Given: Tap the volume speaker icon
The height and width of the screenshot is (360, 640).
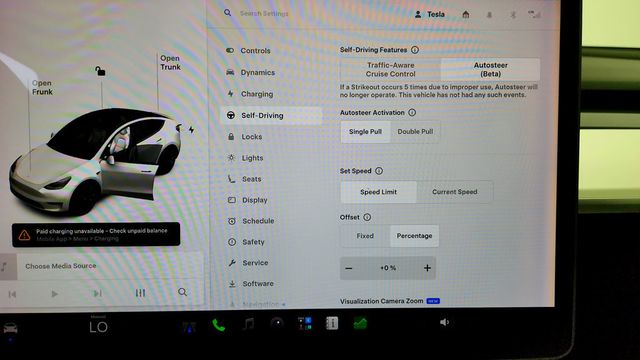Looking at the screenshot, I should tap(444, 322).
